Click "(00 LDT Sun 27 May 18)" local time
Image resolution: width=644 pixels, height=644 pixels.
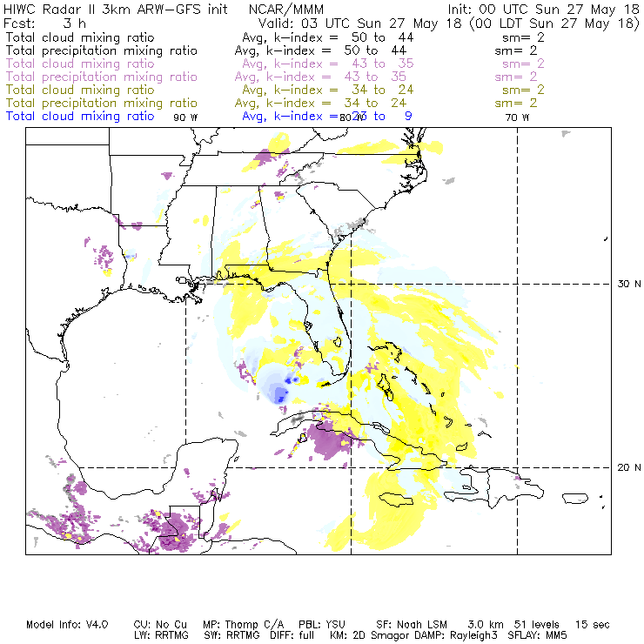coord(554,23)
